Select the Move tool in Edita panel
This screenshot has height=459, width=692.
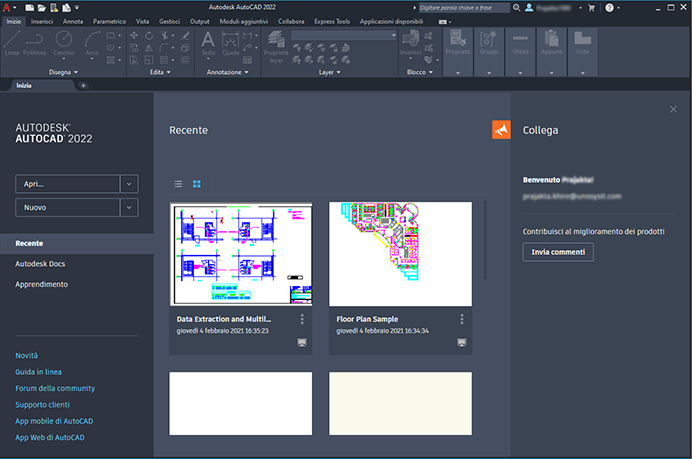134,35
